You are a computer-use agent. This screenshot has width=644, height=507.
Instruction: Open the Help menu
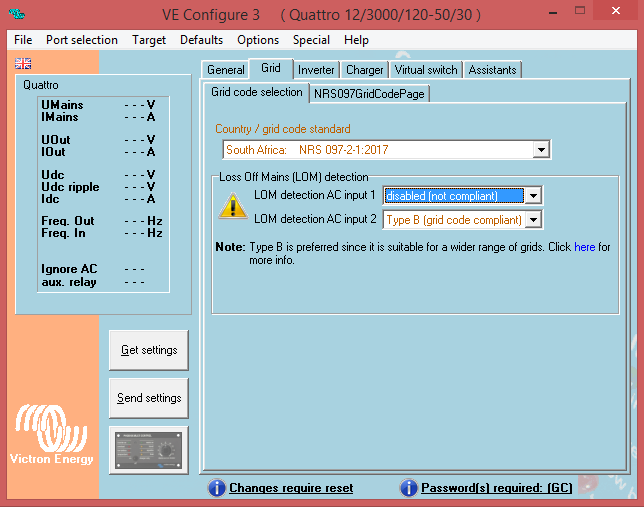click(x=356, y=40)
